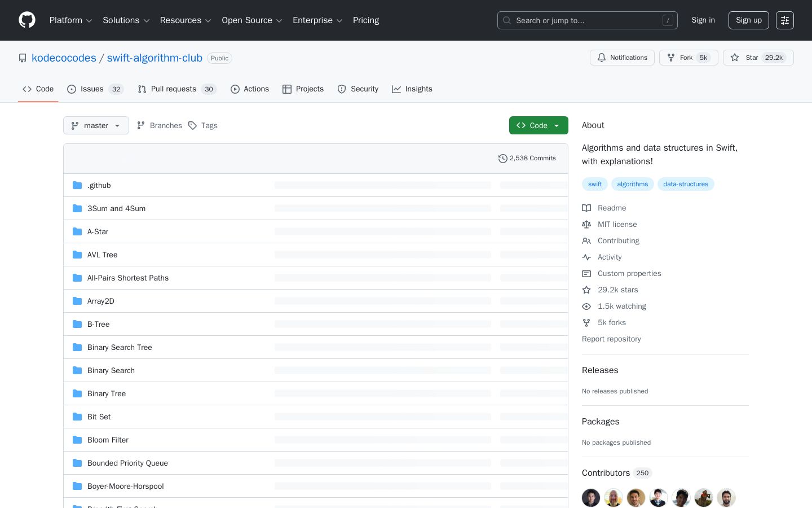Open the swift-algorithm-club repository link

(155, 58)
